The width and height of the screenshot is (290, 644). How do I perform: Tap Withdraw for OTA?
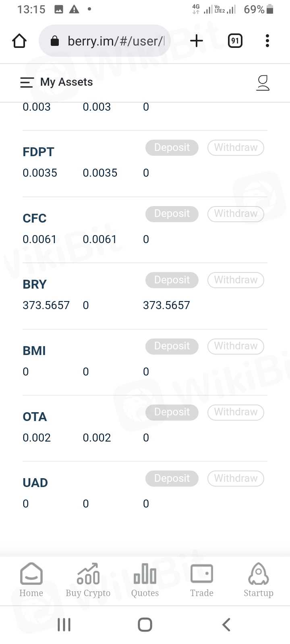point(236,412)
